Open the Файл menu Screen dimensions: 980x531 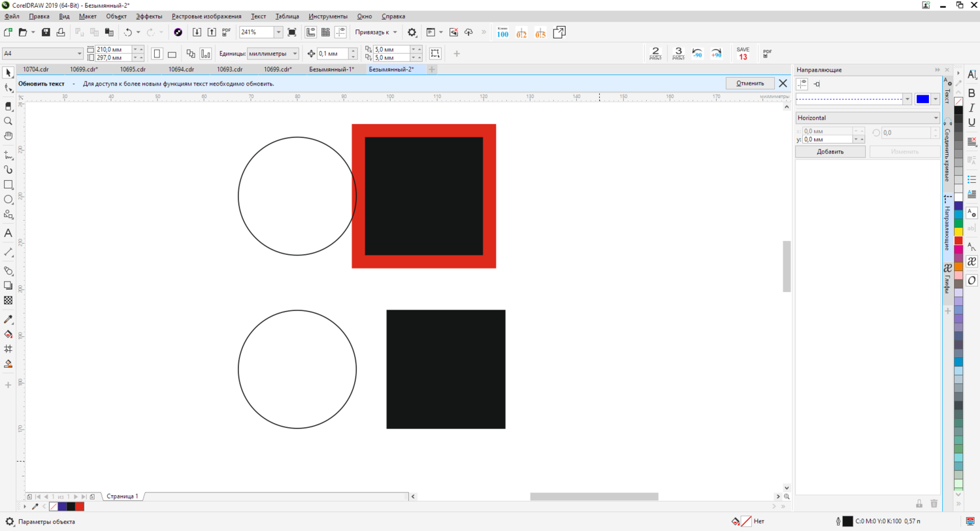coord(12,16)
